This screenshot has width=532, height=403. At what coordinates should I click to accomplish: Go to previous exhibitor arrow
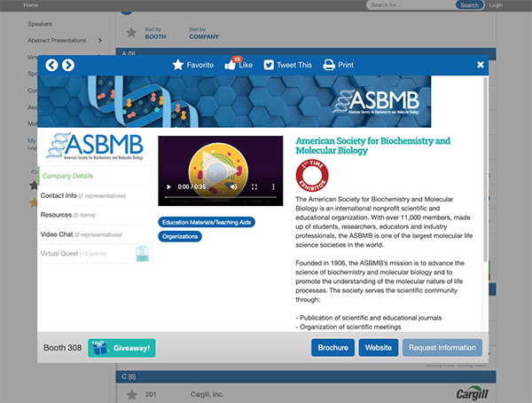tap(51, 65)
